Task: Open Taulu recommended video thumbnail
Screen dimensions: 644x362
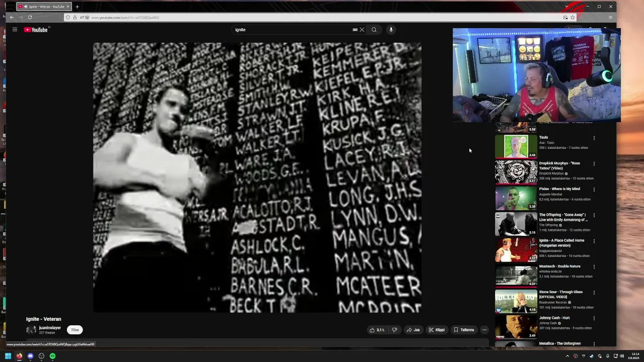Action: 516,146
